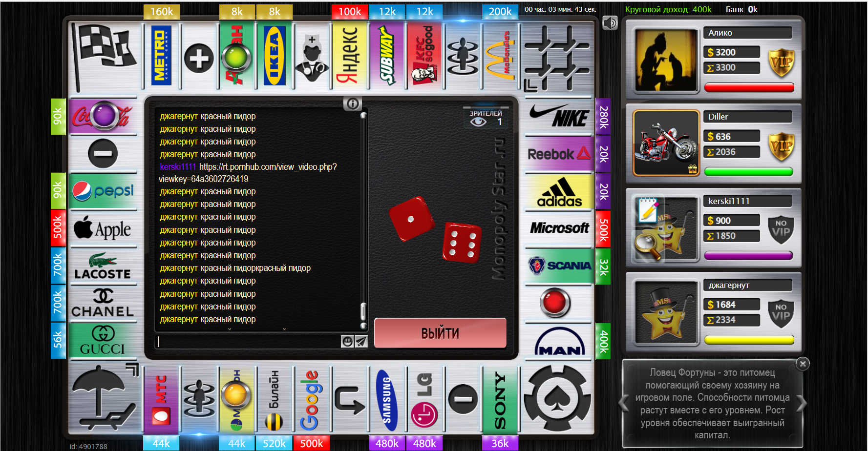
Task: Click the jail bars corner cell
Action: (557, 58)
